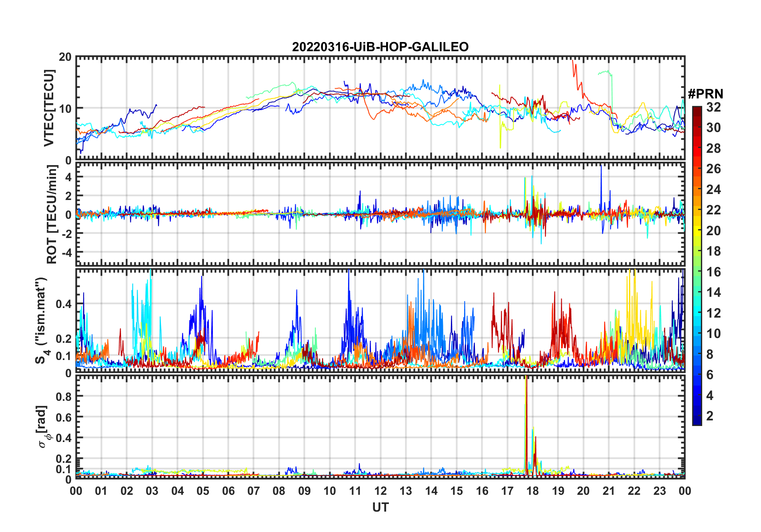Click the plot title 20220316-UiB-HOP-GALILEO
The image size is (761, 532).
point(380,47)
